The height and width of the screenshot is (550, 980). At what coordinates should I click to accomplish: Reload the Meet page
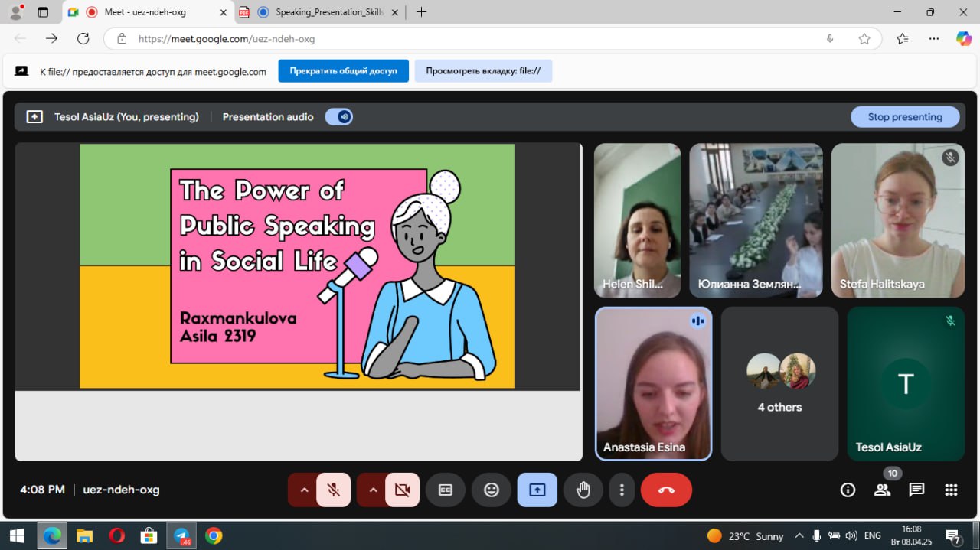[83, 38]
